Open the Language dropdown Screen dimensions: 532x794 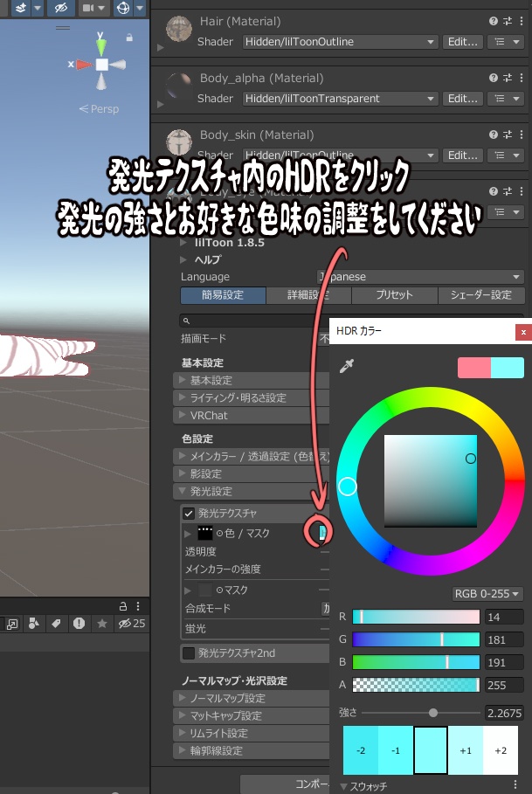coord(421,277)
